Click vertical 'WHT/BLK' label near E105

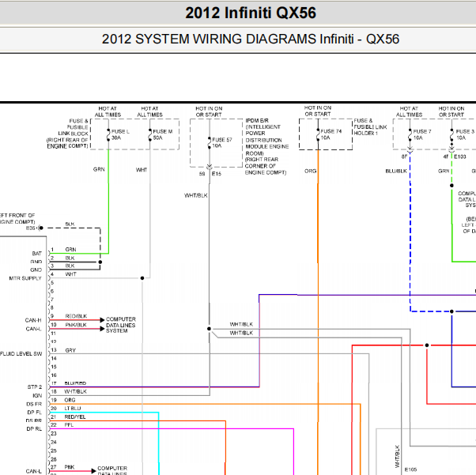coord(397,457)
